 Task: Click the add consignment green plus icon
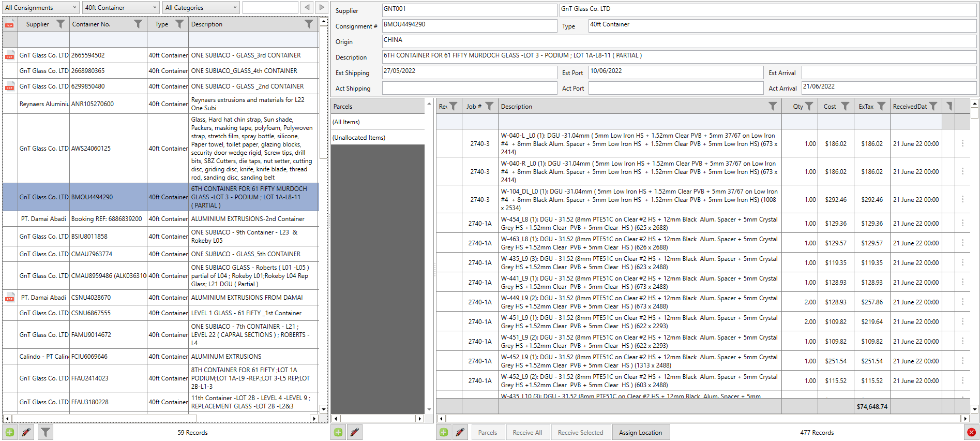[10, 432]
